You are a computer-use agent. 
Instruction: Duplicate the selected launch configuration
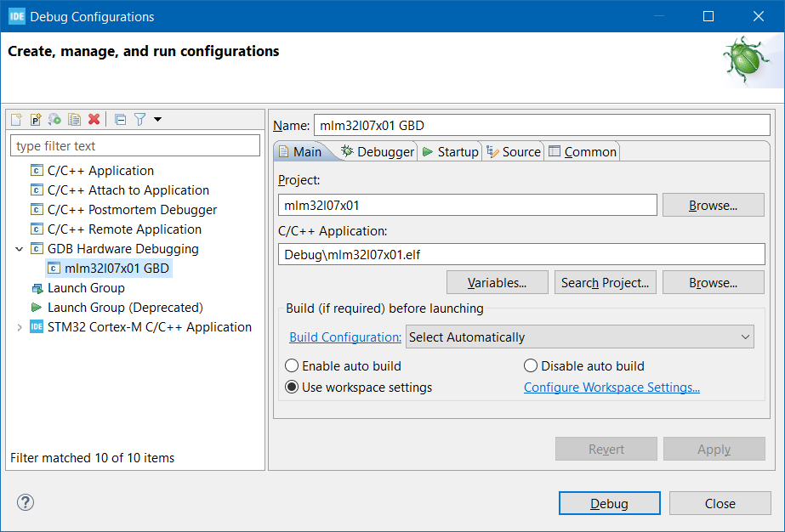74,120
